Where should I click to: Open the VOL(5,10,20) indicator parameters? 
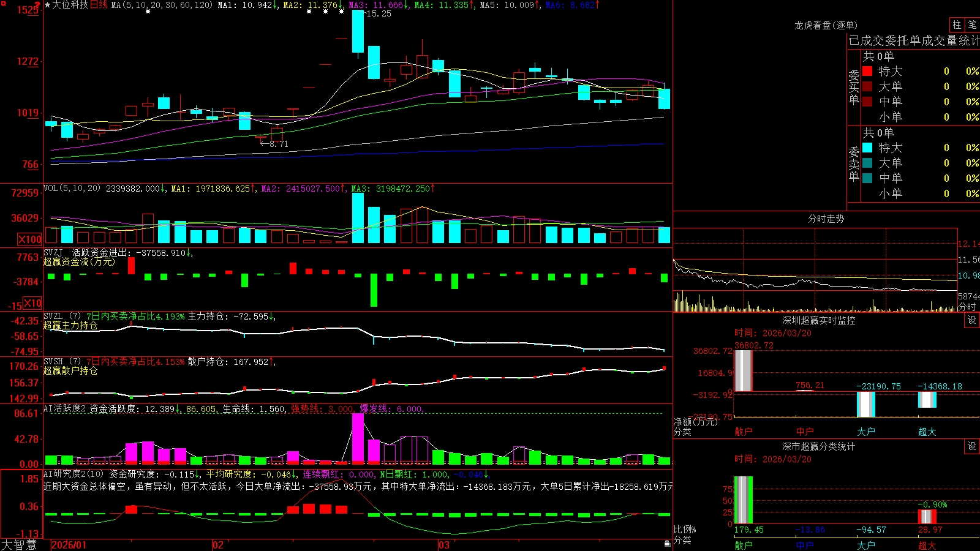click(72, 189)
